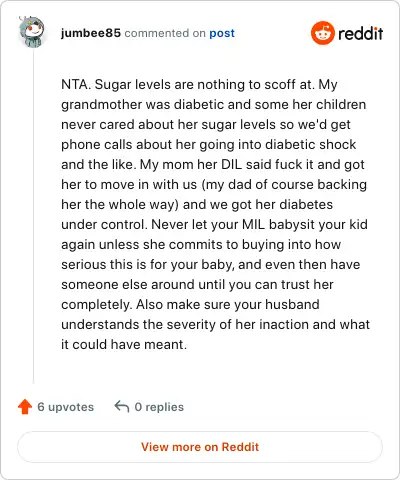Open jumbee85's user profile name
The width and height of the screenshot is (400, 480).
tap(91, 33)
